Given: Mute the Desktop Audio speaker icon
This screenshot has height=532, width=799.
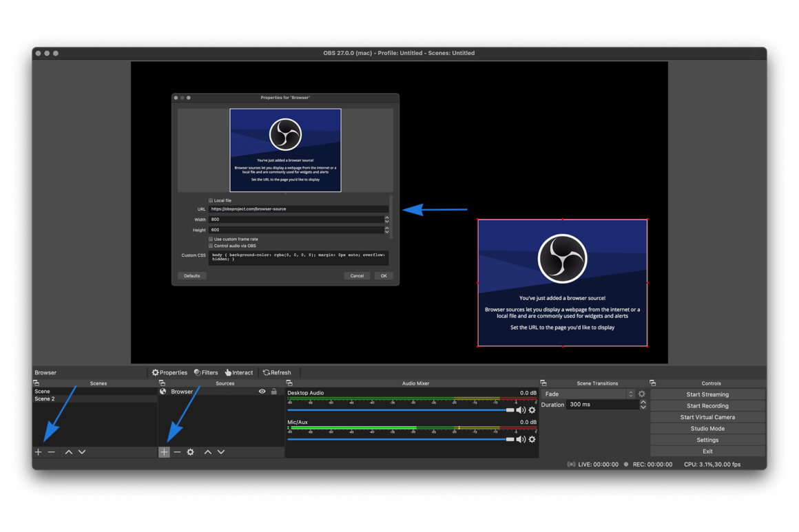Looking at the screenshot, I should (521, 410).
